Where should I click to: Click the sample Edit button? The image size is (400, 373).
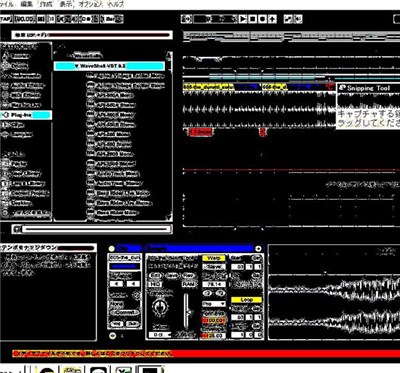(x=155, y=276)
